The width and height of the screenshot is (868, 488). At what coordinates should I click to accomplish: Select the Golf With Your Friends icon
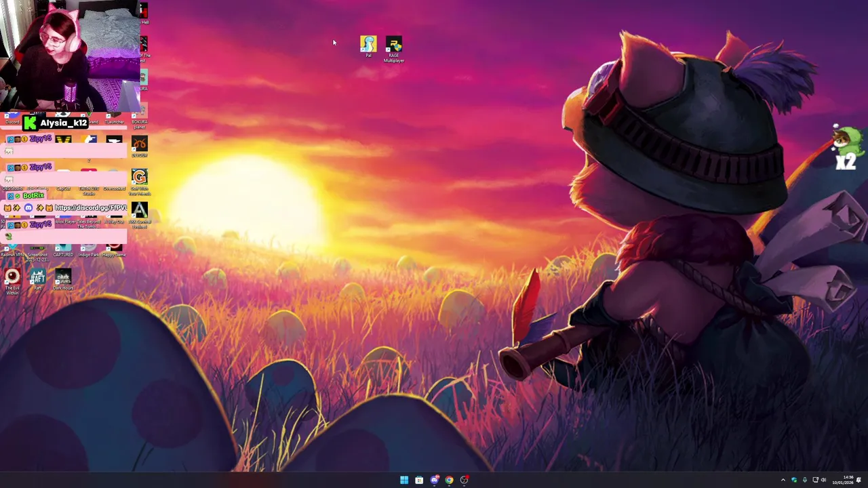[x=139, y=182]
